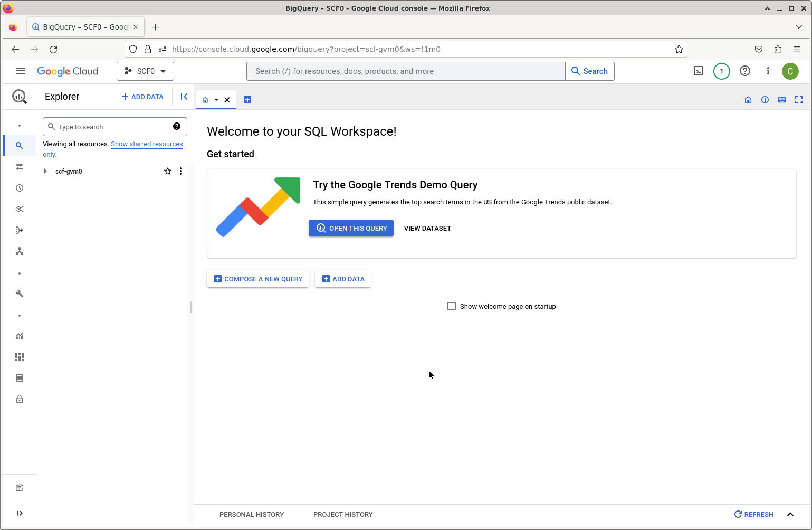Open the green C account avatar
Viewport: 812px width, 530px height.
[x=790, y=71]
